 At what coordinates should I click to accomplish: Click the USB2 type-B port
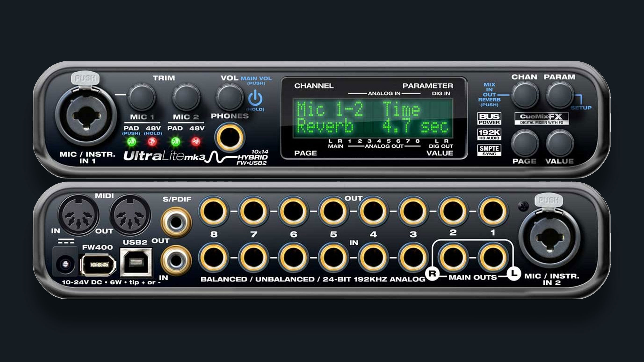tap(137, 263)
